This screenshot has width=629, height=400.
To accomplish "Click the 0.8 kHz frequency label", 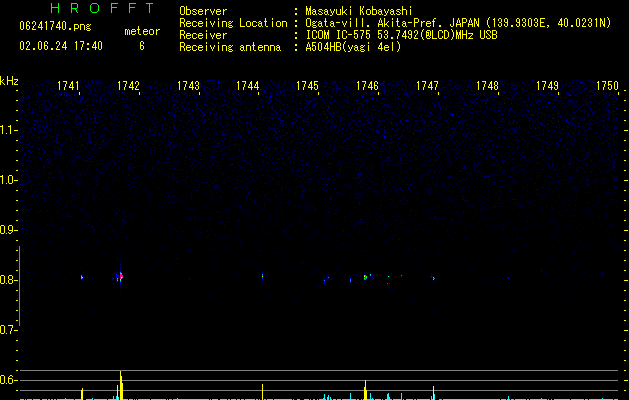I will coord(8,280).
